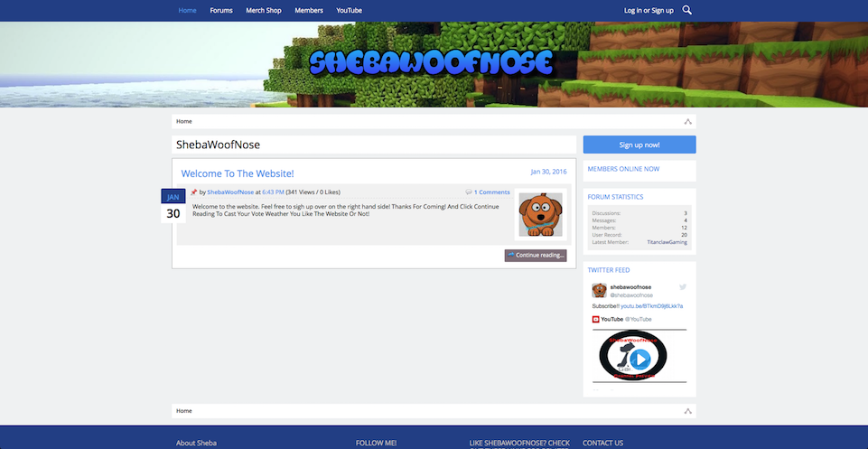The width and height of the screenshot is (868, 449).
Task: Open the 1 Comments link
Action: click(x=491, y=192)
